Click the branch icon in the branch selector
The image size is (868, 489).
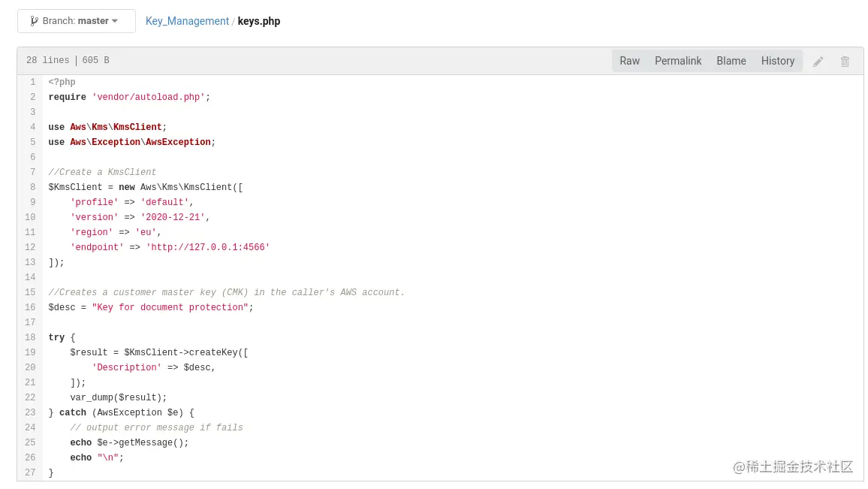(x=35, y=21)
